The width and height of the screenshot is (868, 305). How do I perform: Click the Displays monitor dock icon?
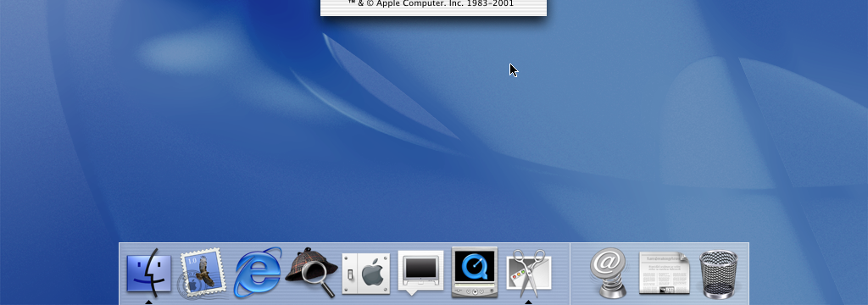(420, 272)
